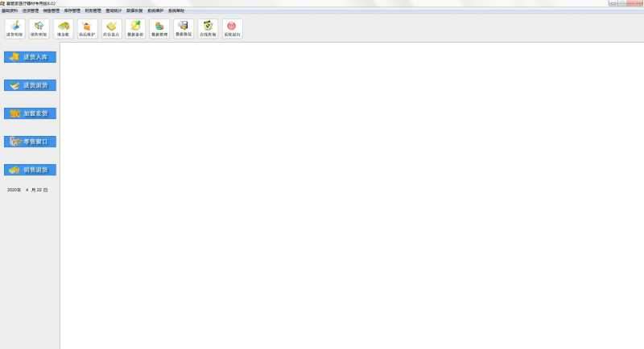The height and width of the screenshot is (349, 644).
Task: Open the 财务管理 menu
Action: (93, 10)
